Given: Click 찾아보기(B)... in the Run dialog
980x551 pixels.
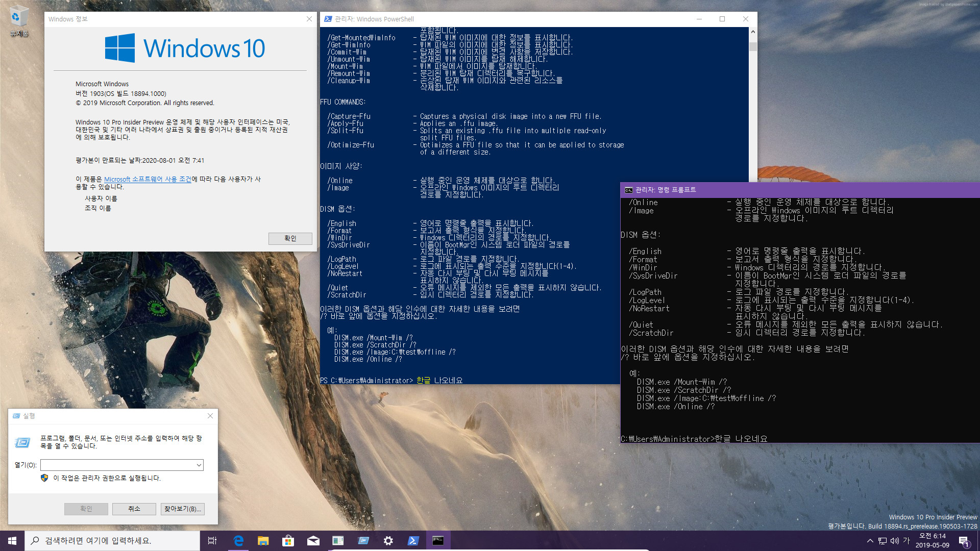Looking at the screenshot, I should tap(182, 509).
